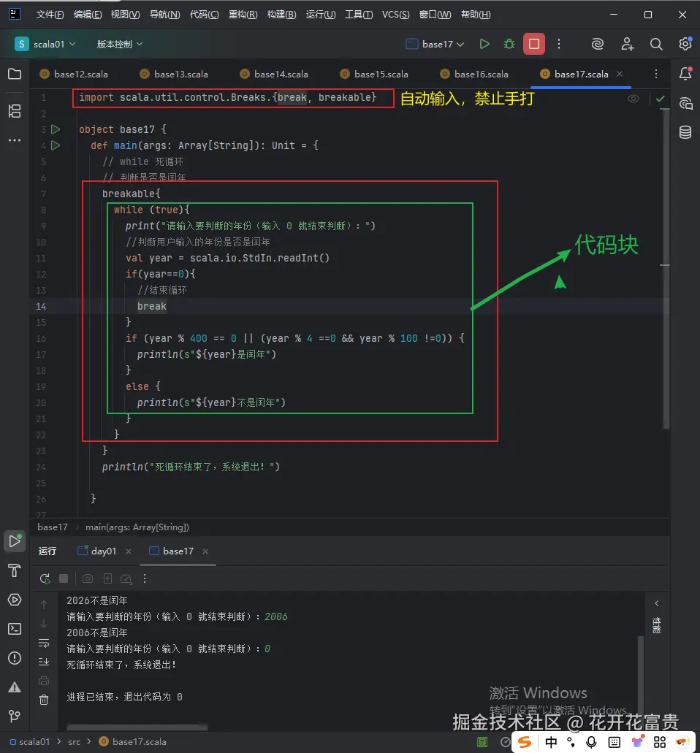Click main(args: Array[String]) breadcrumb
Screen dimensions: 700x753
(137, 527)
